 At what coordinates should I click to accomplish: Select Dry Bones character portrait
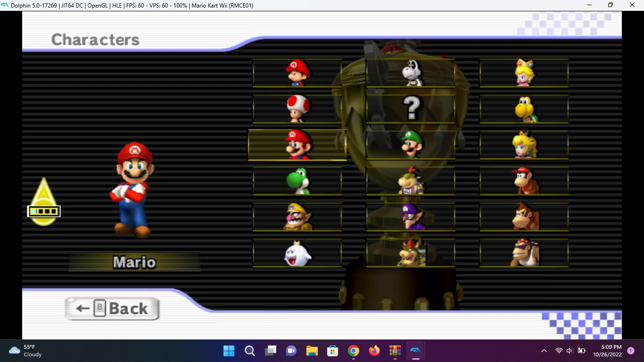(x=411, y=73)
